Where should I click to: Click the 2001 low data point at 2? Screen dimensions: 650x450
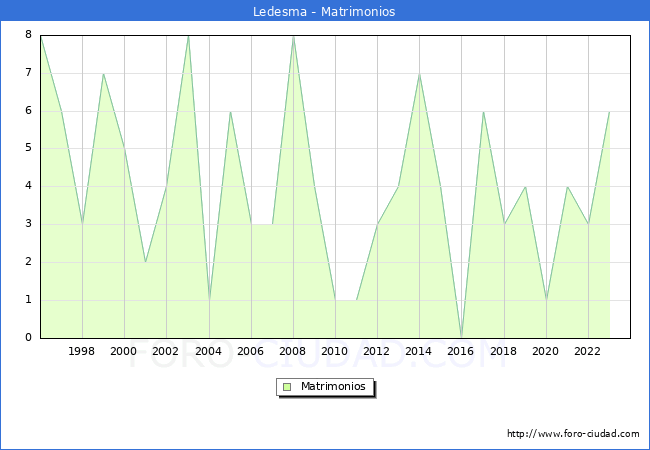point(145,262)
